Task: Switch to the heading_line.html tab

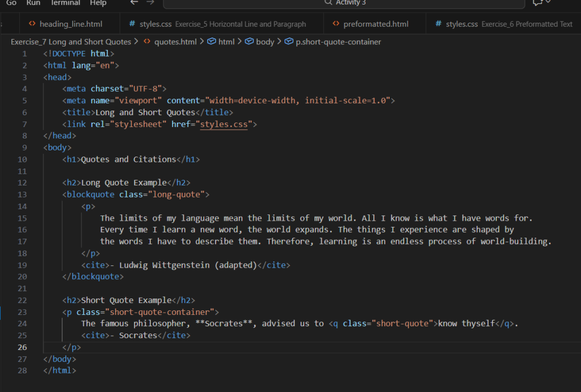Action: (70, 24)
